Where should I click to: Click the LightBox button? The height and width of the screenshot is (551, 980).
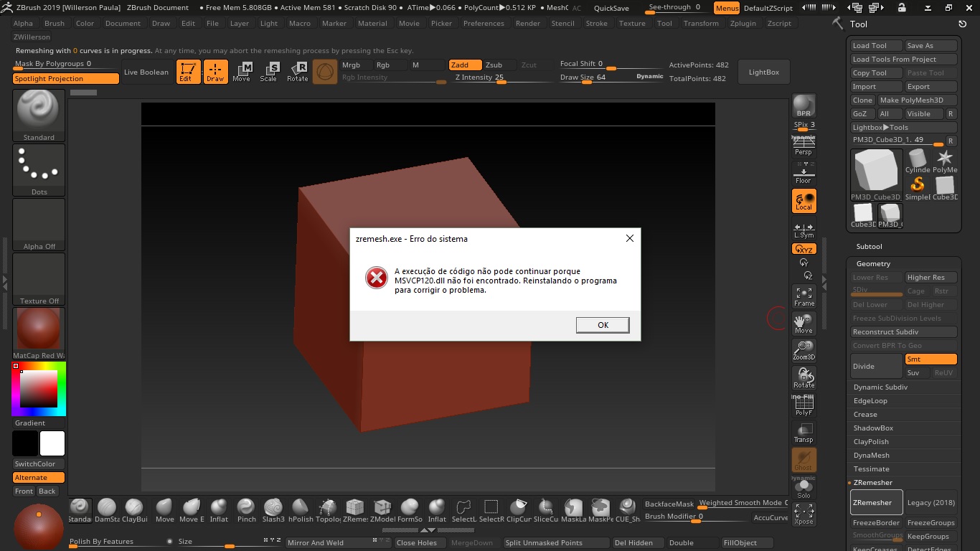point(764,72)
